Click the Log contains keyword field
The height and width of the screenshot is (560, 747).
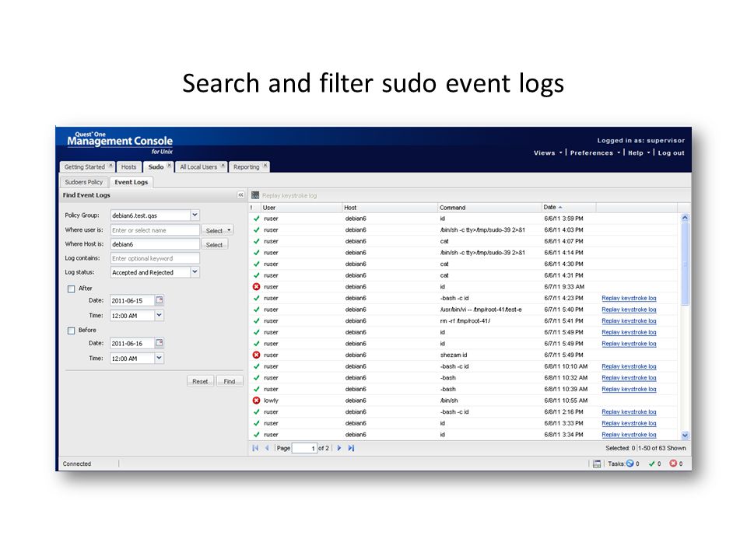[155, 258]
